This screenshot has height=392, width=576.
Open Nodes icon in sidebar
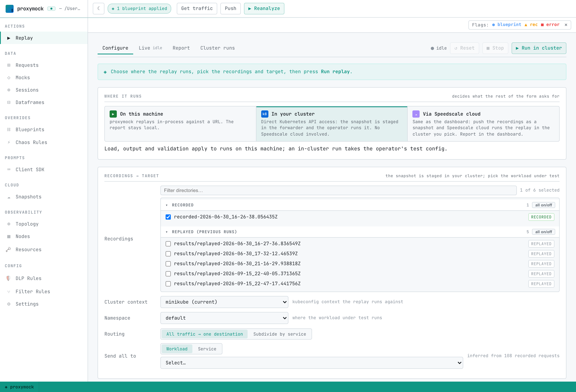[9, 237]
